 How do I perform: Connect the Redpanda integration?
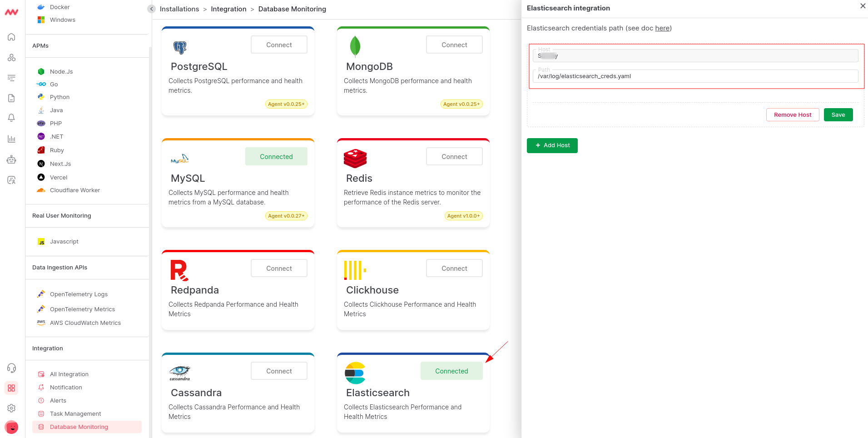[279, 268]
